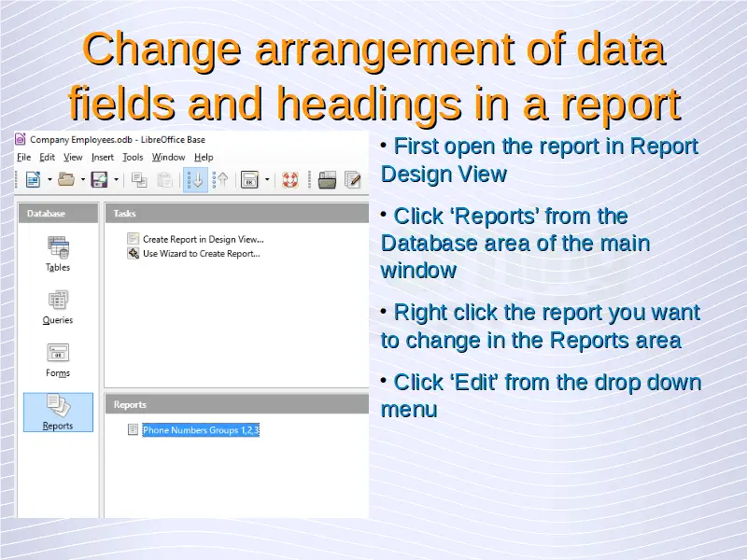
Task: Click the Open folder toolbar icon
Action: [x=66, y=179]
